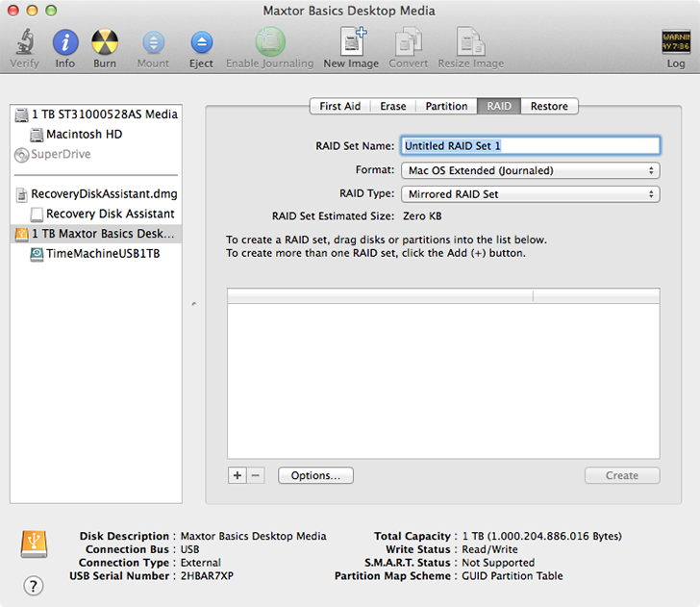Eject the selected disk via toolbar
700x607 pixels.
point(201,43)
